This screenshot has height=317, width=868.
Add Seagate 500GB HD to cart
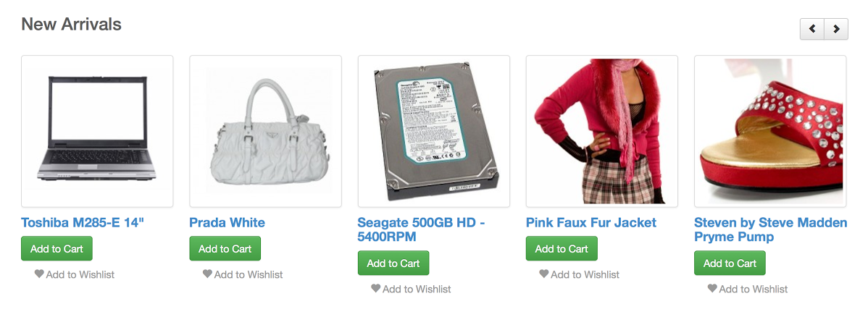[x=393, y=263]
